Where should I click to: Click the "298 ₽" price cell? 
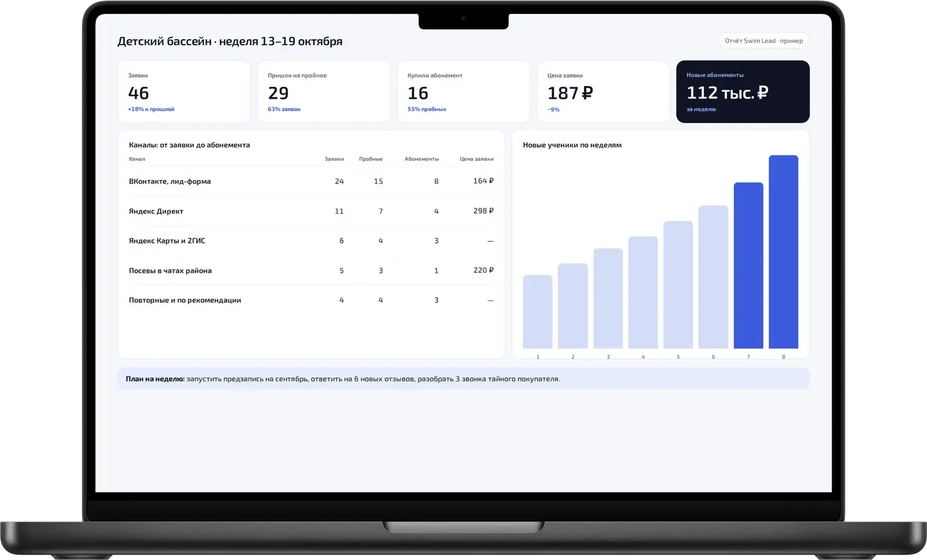coord(483,211)
